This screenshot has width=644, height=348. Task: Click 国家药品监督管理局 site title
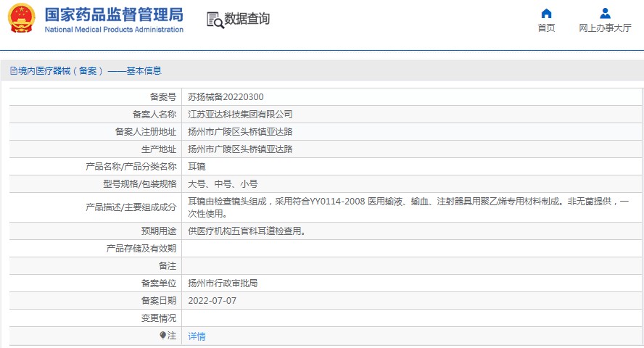(x=114, y=14)
